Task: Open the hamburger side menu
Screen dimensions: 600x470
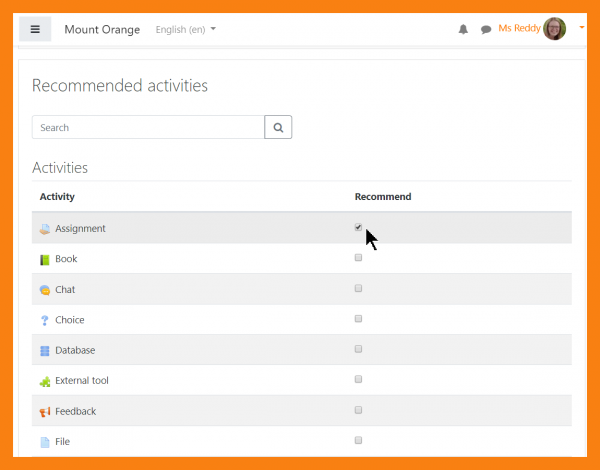Action: point(35,29)
